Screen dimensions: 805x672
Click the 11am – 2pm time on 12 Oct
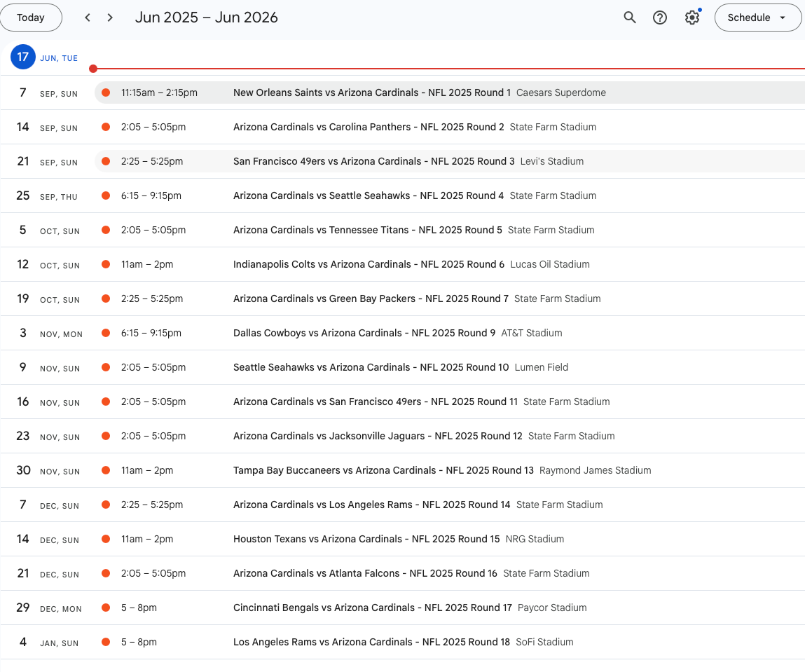tap(147, 264)
